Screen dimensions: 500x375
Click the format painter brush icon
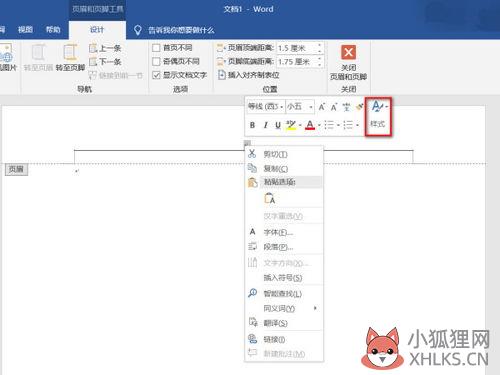[x=359, y=107]
